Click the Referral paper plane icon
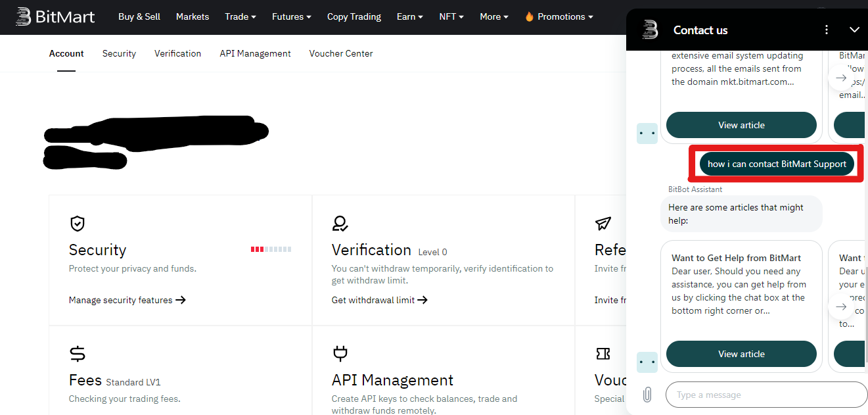 [x=603, y=224]
